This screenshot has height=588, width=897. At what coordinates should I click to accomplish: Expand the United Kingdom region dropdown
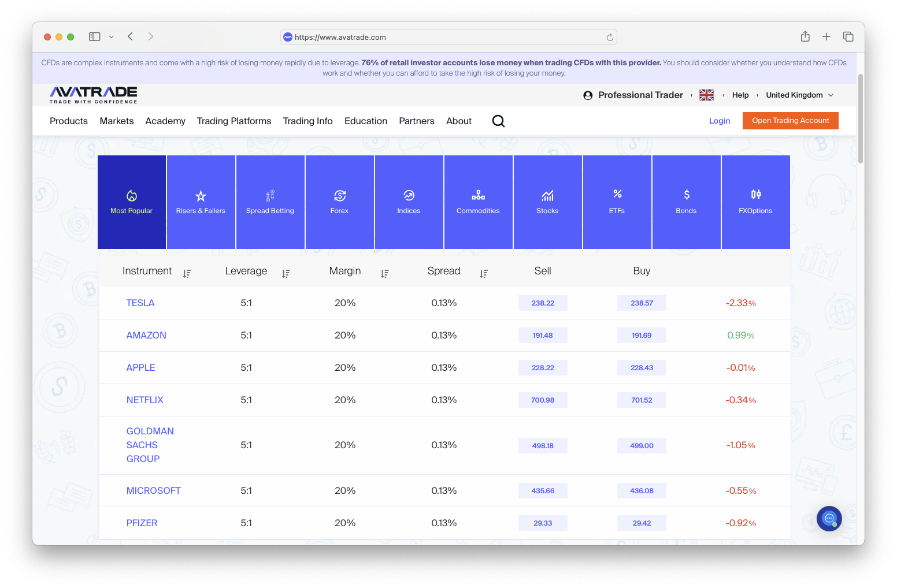pos(800,95)
